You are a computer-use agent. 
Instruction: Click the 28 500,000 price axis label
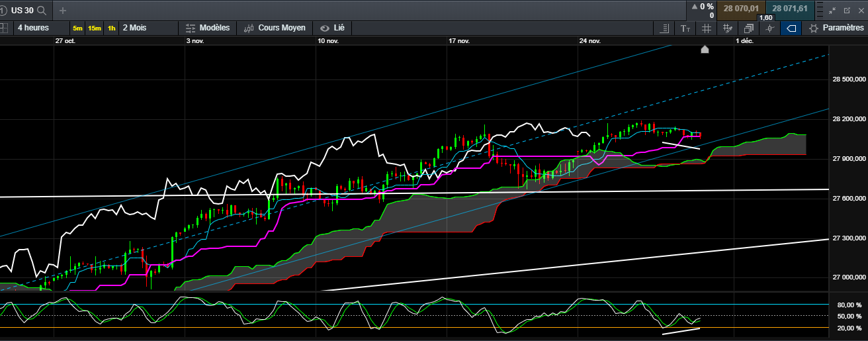[x=849, y=79]
